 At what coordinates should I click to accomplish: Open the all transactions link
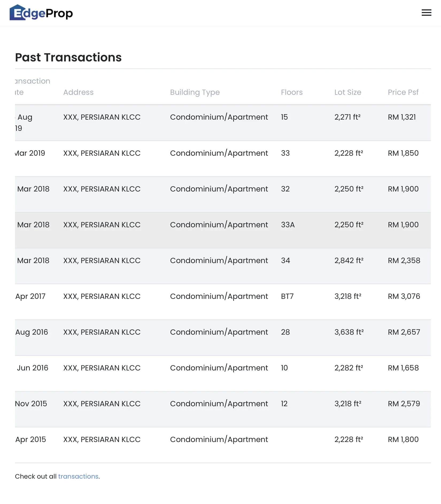point(78,476)
